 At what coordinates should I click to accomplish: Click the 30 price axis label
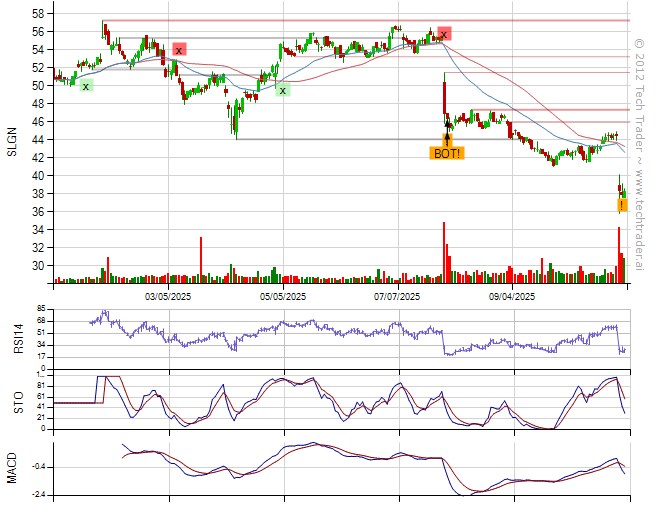[x=36, y=266]
